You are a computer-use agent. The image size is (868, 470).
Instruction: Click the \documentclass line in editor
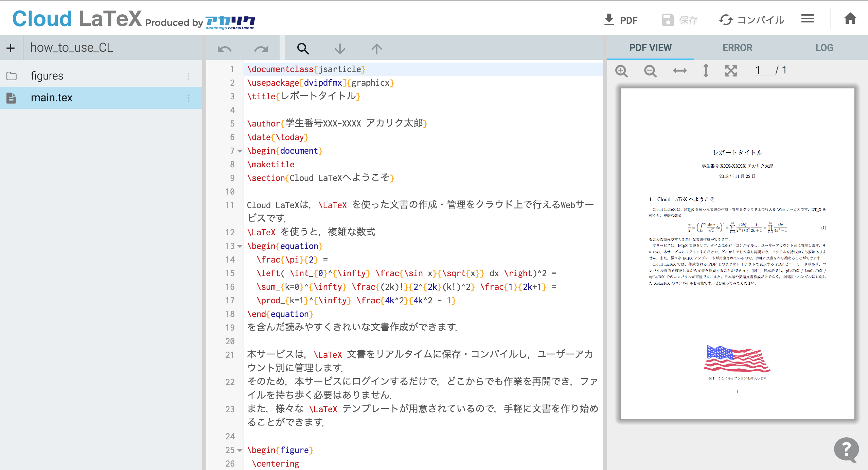pyautogui.click(x=423, y=69)
